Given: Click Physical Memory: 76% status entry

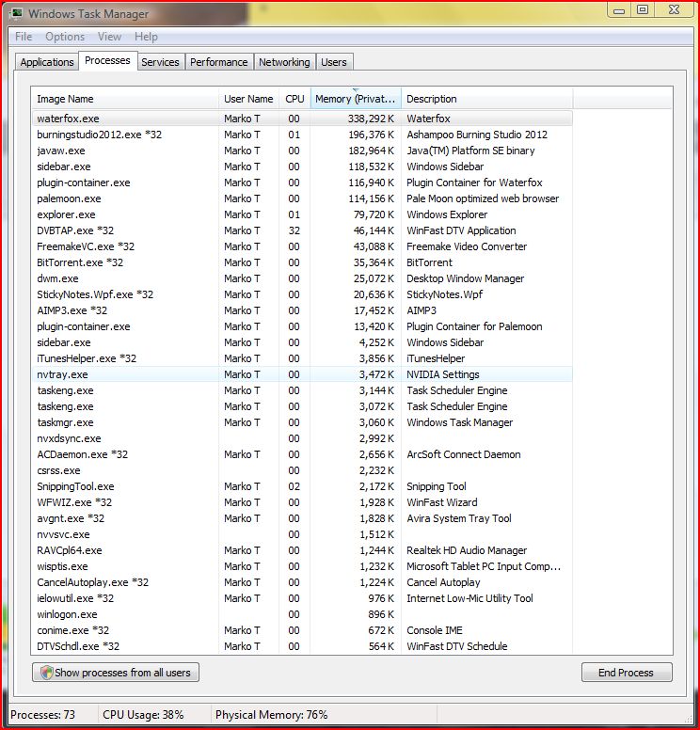Looking at the screenshot, I should 272,715.
